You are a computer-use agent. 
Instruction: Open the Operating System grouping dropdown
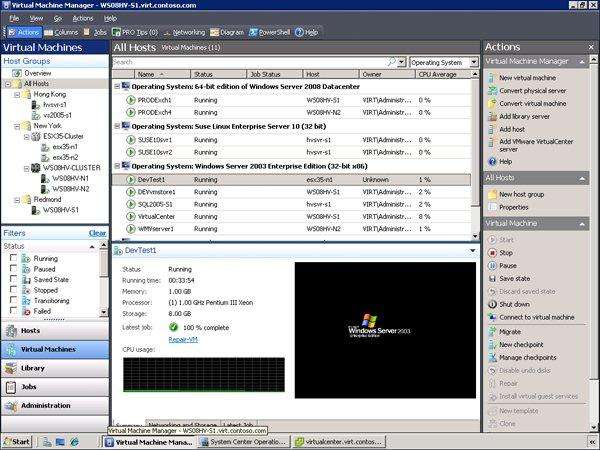tap(443, 62)
